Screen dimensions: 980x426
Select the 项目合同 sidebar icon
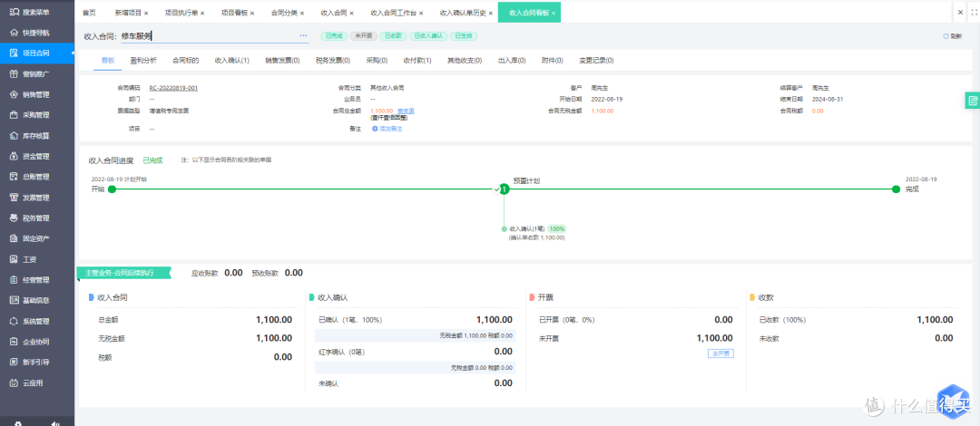(x=14, y=53)
